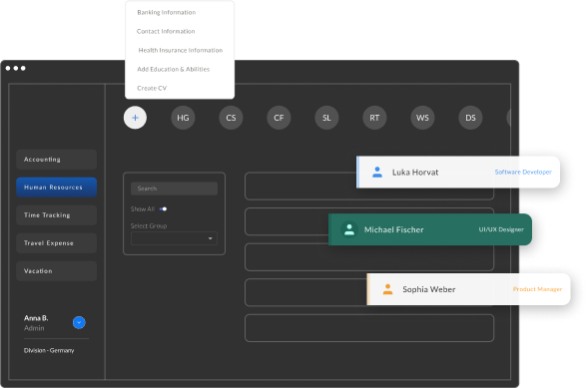The height and width of the screenshot is (388, 588).
Task: Click the UI/UX Designer role label
Action: (501, 229)
